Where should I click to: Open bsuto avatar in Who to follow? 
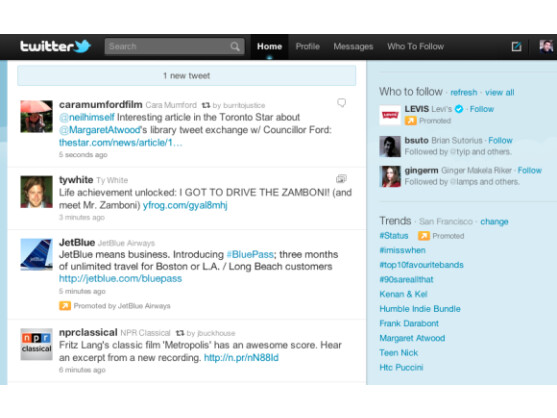point(390,146)
